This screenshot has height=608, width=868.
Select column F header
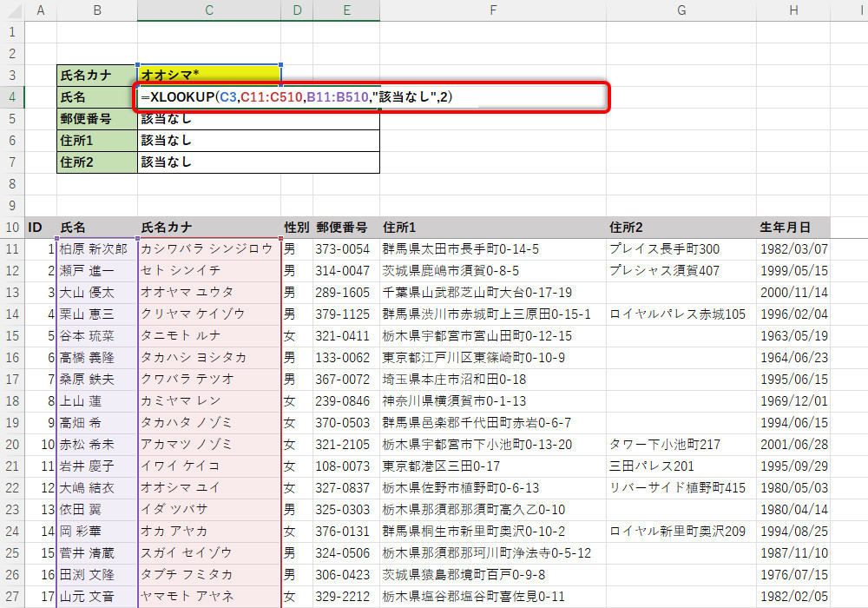coord(493,10)
